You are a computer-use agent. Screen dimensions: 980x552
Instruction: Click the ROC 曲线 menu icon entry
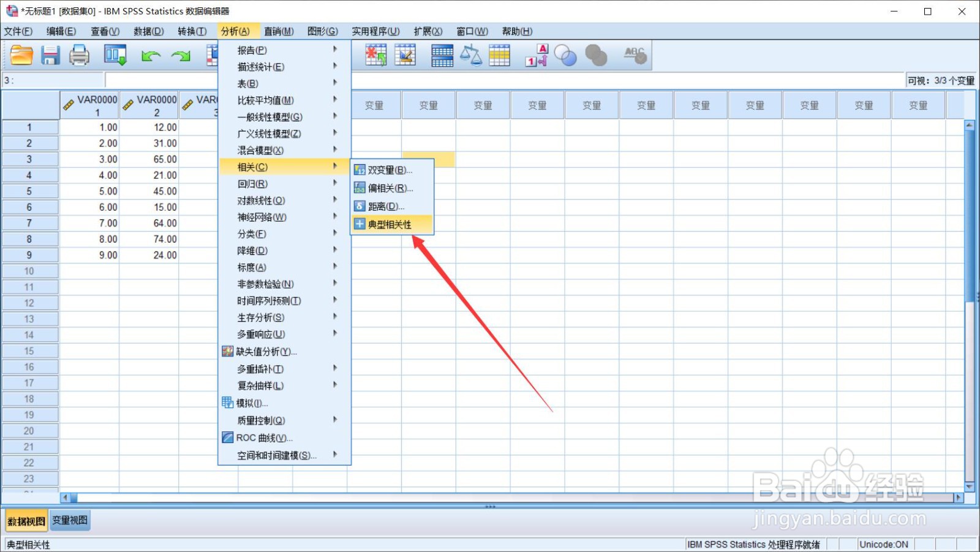(x=284, y=438)
